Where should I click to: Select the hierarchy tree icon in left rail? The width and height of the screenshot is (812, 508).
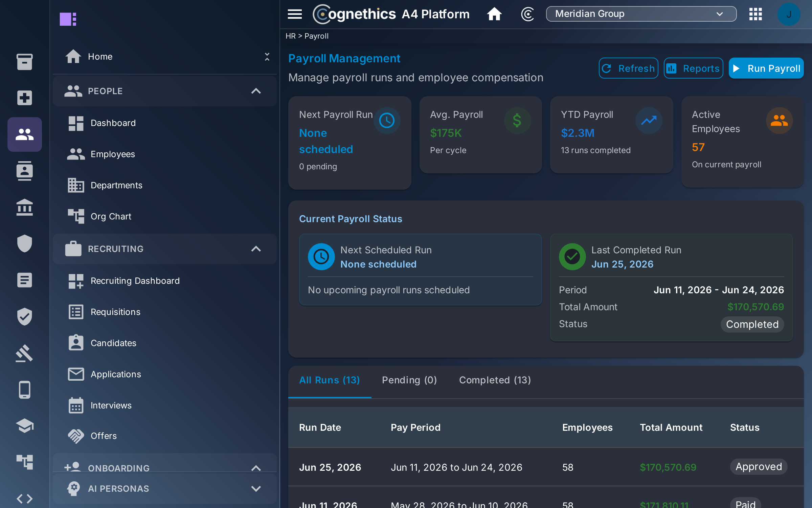24,462
